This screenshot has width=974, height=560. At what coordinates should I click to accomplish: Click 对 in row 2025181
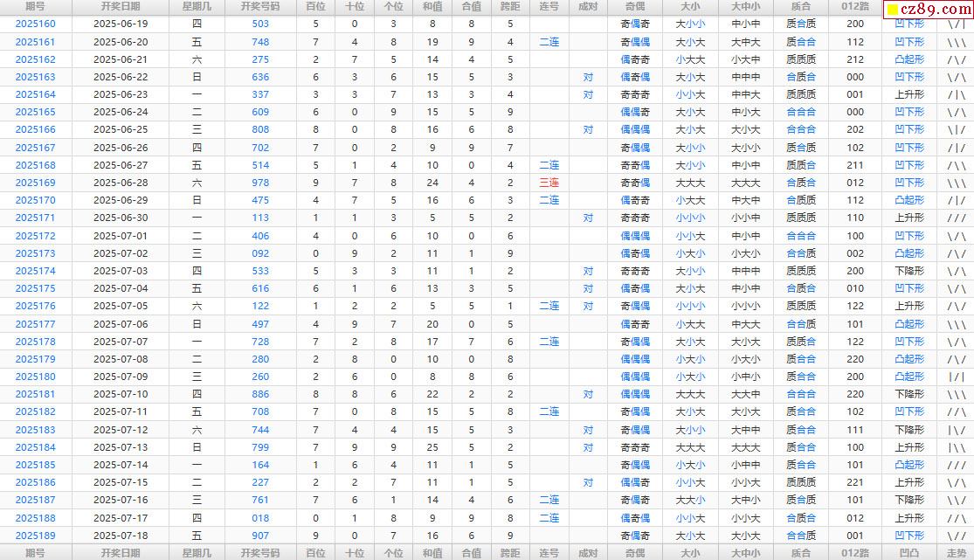[588, 394]
